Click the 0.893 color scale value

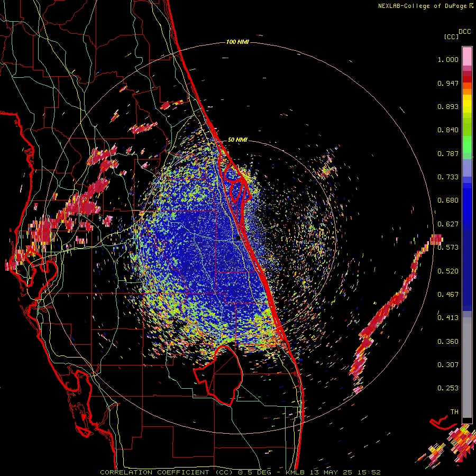[448, 106]
